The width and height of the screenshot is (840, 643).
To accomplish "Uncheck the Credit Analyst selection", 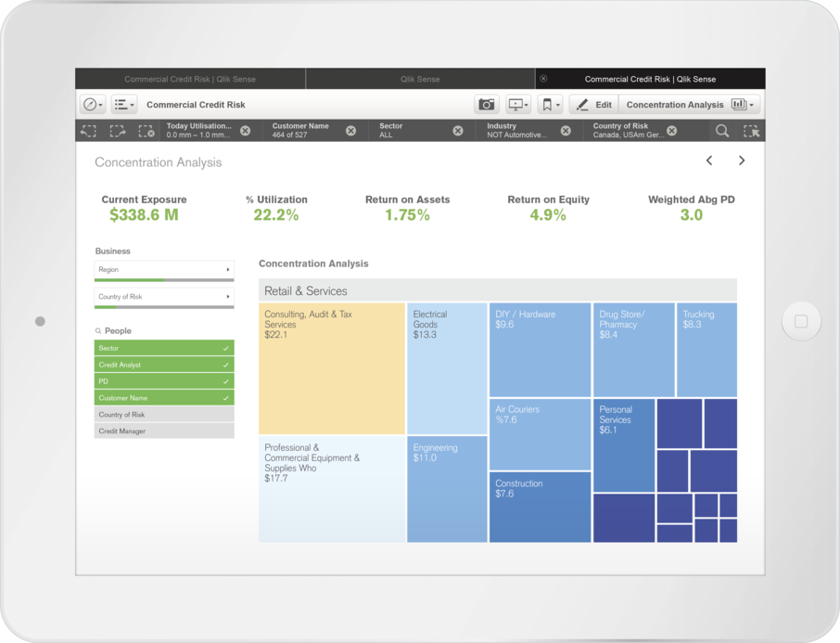I will coord(163,365).
